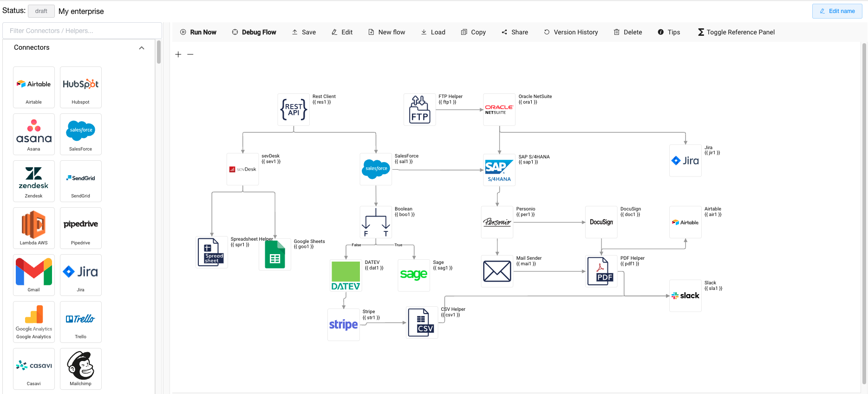Click the FTP Helper node
Image resolution: width=868 pixels, height=394 pixels.
[x=420, y=110]
